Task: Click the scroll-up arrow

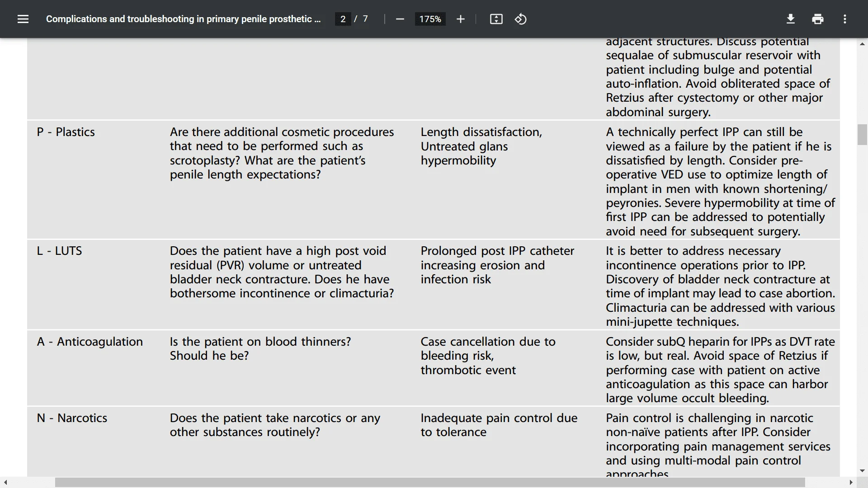Action: [862, 43]
